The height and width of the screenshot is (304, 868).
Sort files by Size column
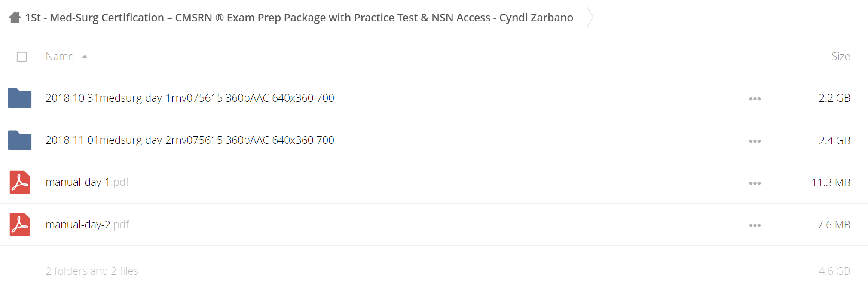coord(840,56)
